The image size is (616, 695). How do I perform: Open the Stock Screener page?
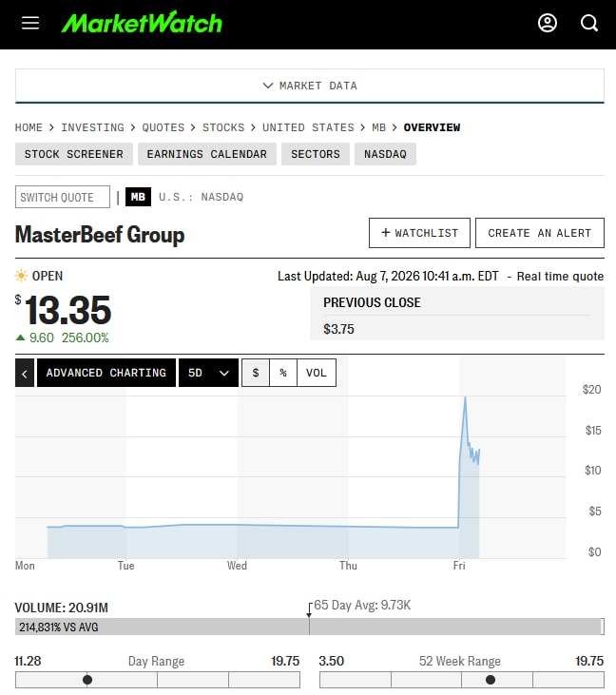tap(74, 154)
